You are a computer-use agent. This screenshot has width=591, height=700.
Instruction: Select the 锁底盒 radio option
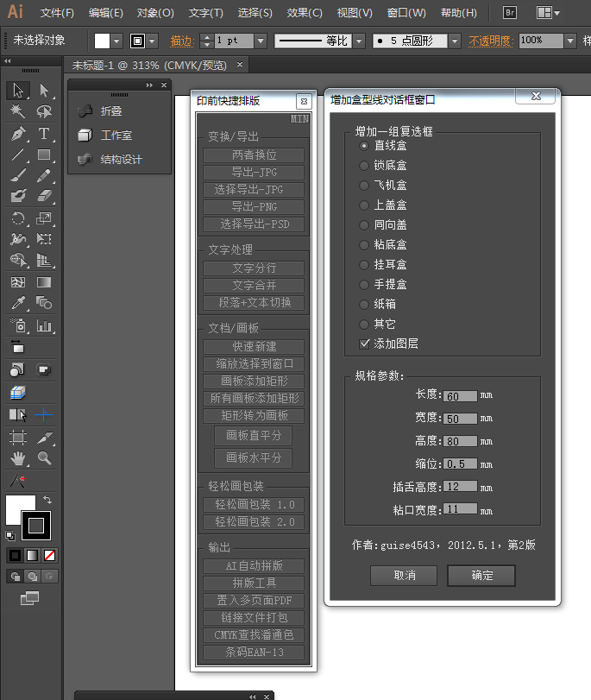(364, 166)
